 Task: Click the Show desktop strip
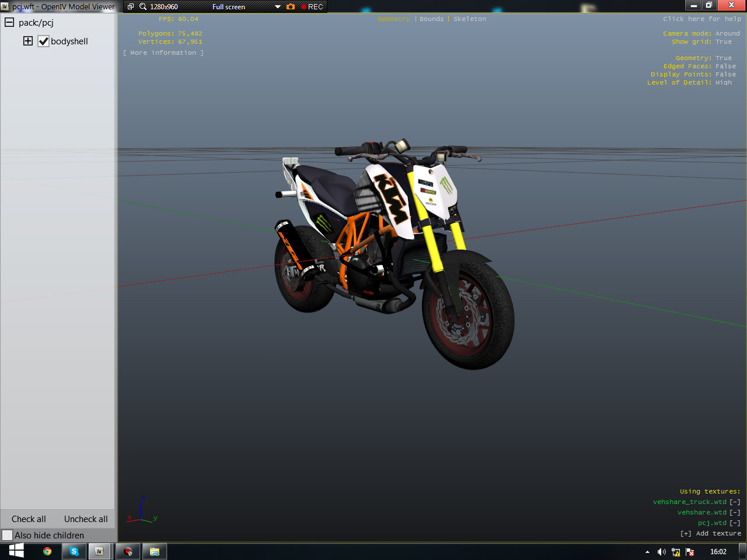[743, 551]
